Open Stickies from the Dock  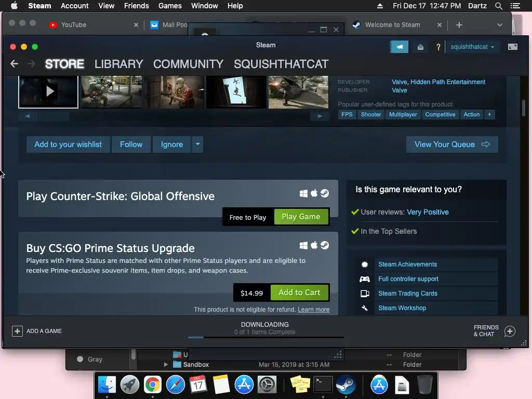point(300,385)
